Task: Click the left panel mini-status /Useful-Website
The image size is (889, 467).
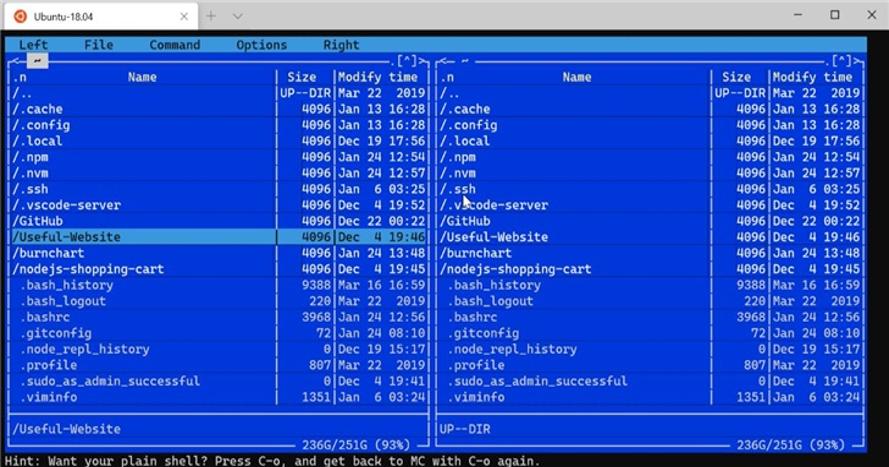Action: [x=67, y=429]
